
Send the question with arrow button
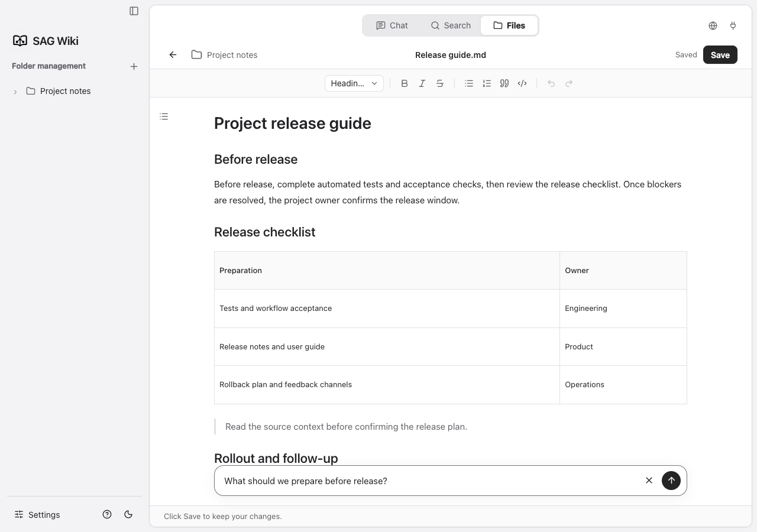coord(671,481)
